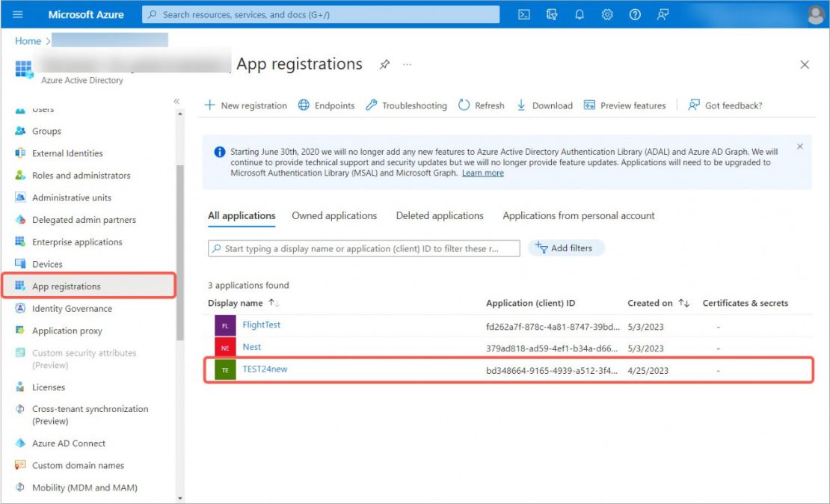Image resolution: width=830 pixels, height=504 pixels.
Task: Close the App registrations blade
Action: (805, 64)
